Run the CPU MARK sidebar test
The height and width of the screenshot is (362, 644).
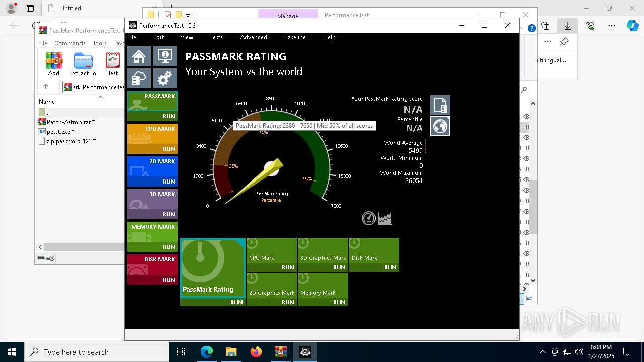coord(169,149)
